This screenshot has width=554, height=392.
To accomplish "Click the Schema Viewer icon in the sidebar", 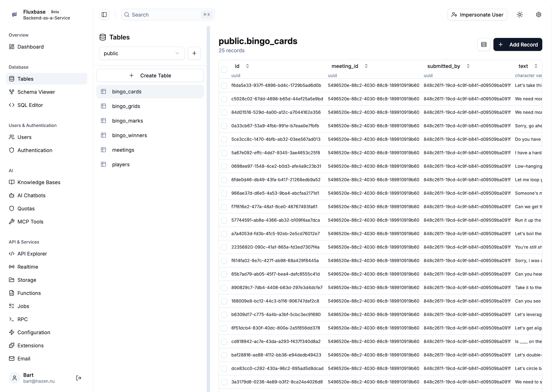I will tap(12, 92).
